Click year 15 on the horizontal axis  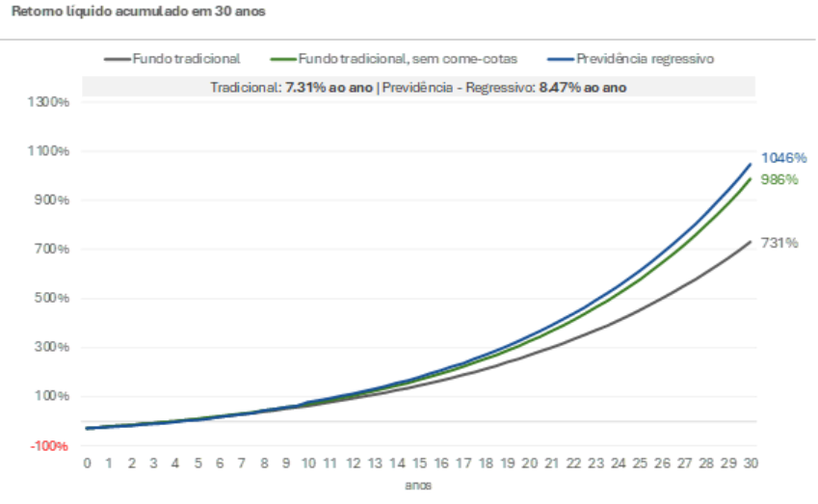tap(419, 463)
